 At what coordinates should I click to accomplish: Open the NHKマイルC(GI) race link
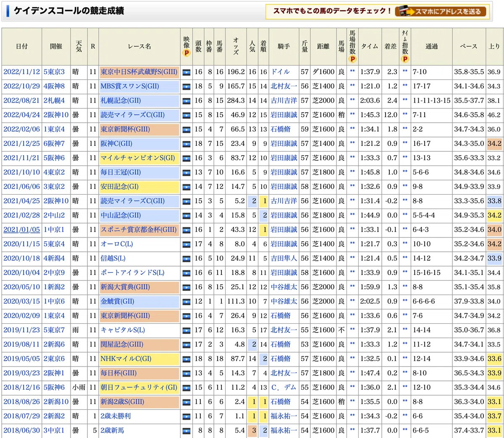126,359
